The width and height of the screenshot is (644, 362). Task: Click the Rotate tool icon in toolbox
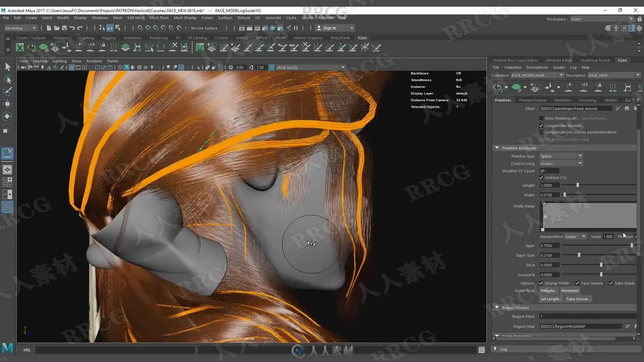tap(7, 116)
